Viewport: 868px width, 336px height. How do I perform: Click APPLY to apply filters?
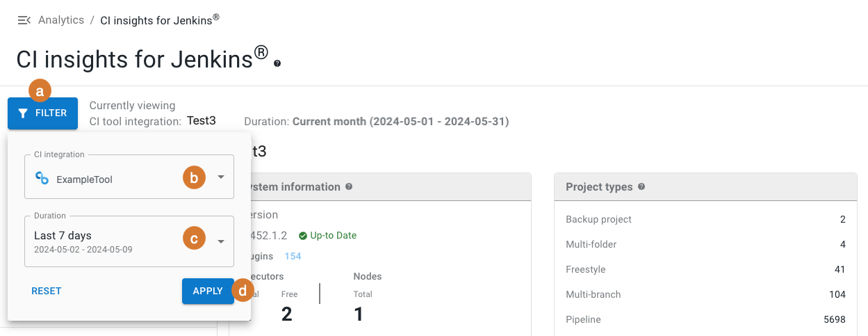point(208,291)
